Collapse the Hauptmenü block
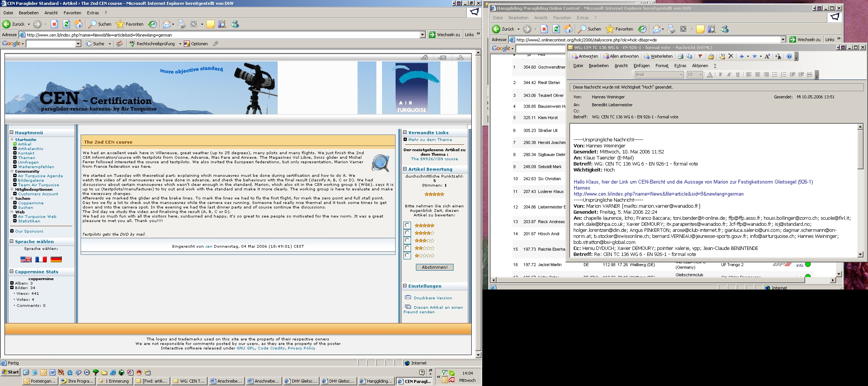868x386 pixels. coord(12,132)
